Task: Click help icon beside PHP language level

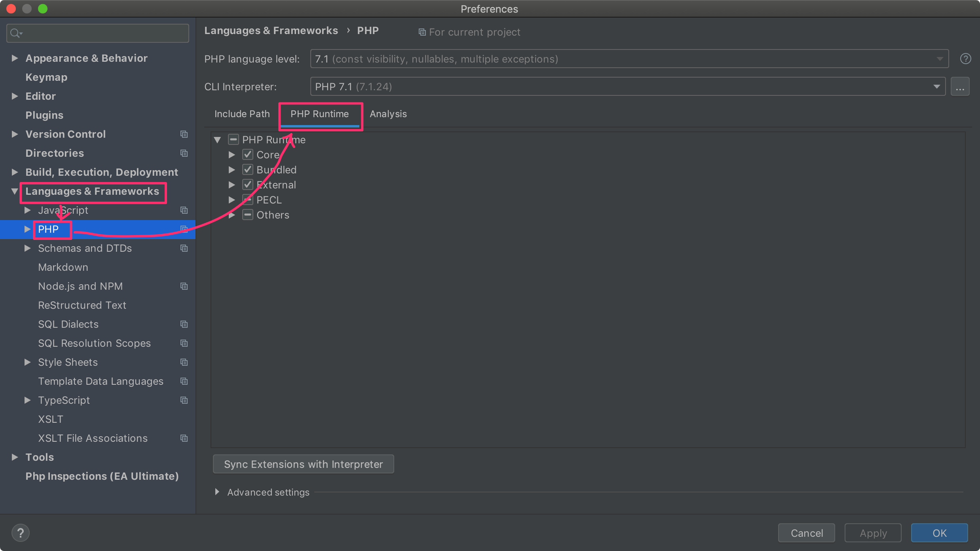Action: pos(965,59)
